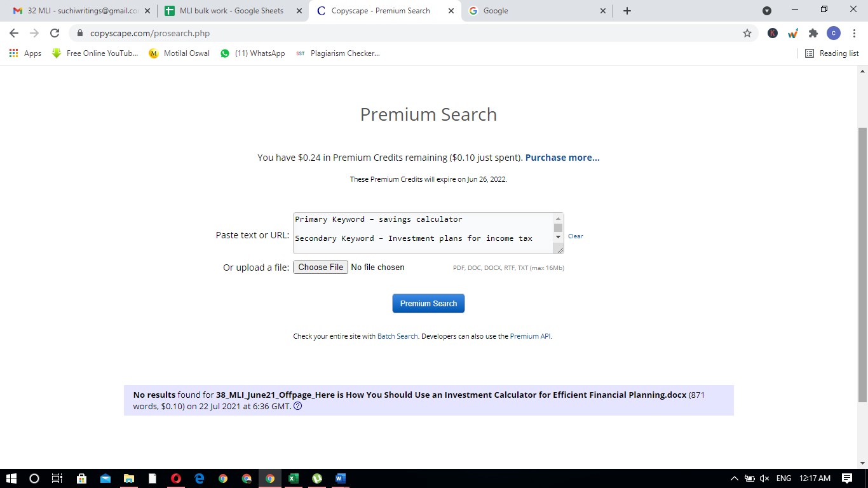
Task: Click the bookmark star icon in address bar
Action: 747,33
